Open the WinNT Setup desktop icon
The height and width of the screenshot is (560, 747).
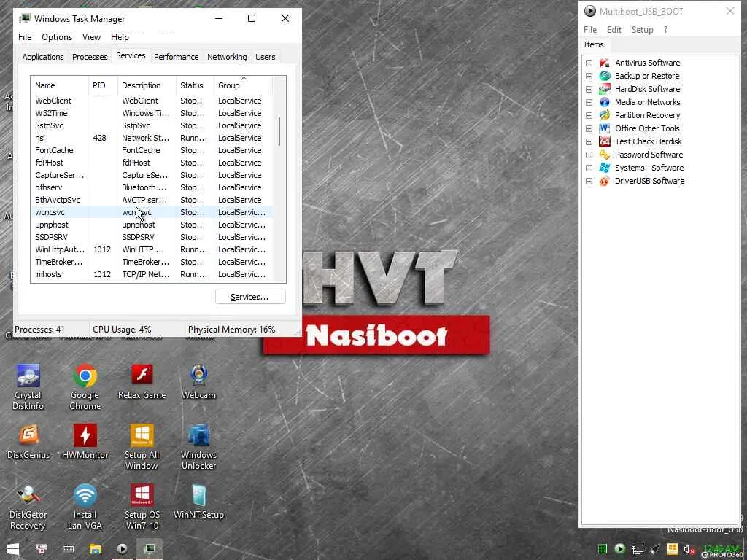coord(198,502)
